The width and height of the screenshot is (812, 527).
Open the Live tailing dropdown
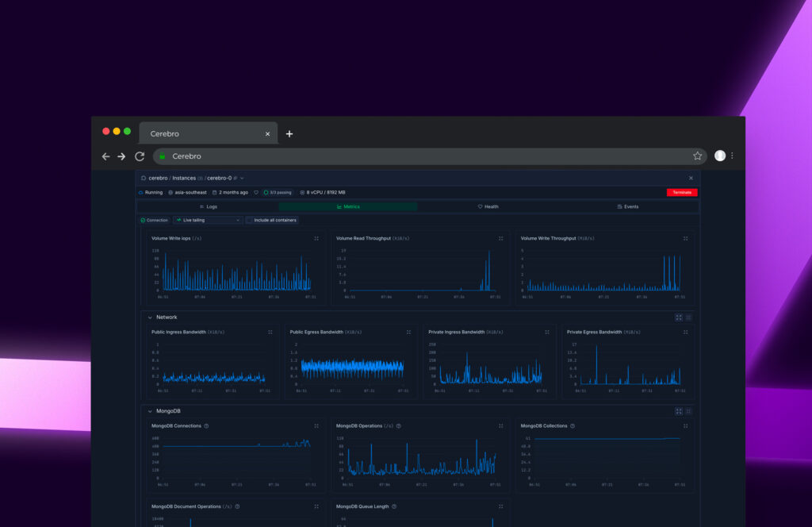(x=208, y=220)
